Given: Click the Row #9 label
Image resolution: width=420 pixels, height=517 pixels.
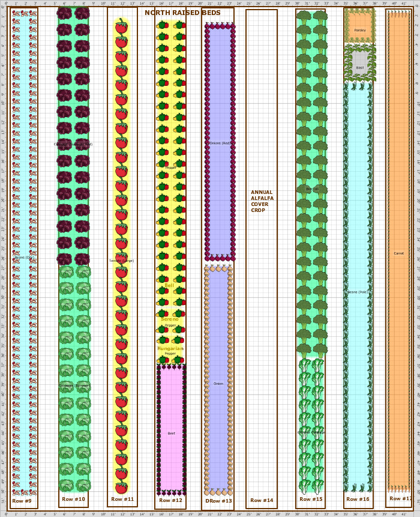Looking at the screenshot, I should 22,500.
